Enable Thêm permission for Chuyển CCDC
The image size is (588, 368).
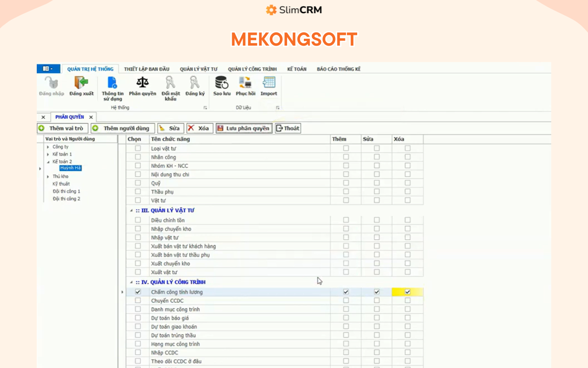(x=346, y=301)
